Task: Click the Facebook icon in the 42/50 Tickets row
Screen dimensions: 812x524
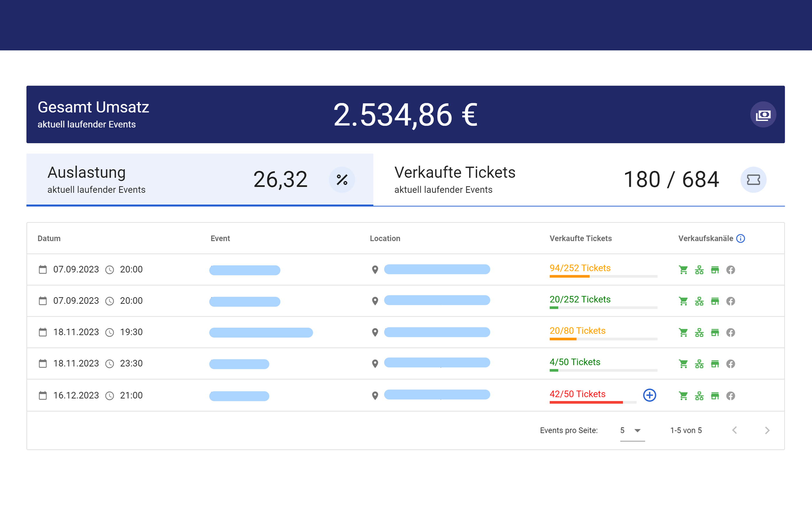Action: pos(730,396)
